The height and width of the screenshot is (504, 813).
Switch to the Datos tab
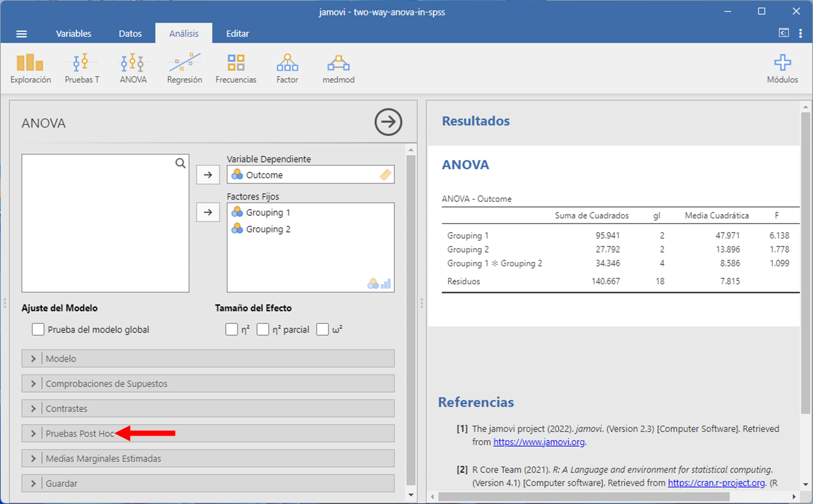point(130,34)
